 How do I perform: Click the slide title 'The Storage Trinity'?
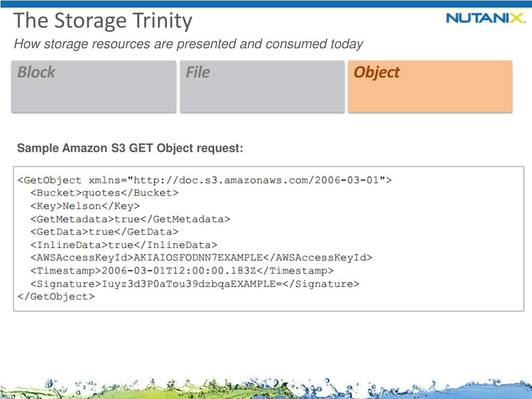pyautogui.click(x=103, y=21)
